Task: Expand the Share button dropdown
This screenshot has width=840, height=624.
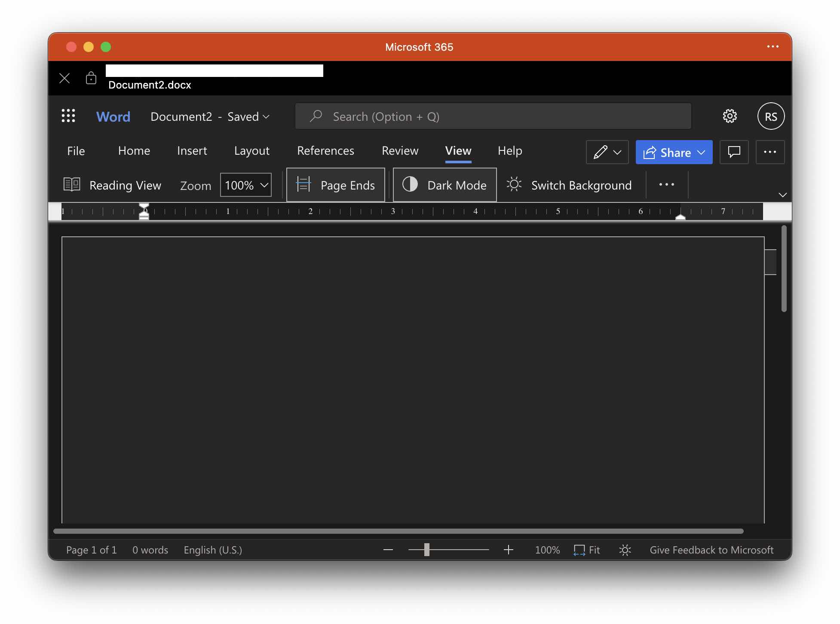Action: coord(702,152)
